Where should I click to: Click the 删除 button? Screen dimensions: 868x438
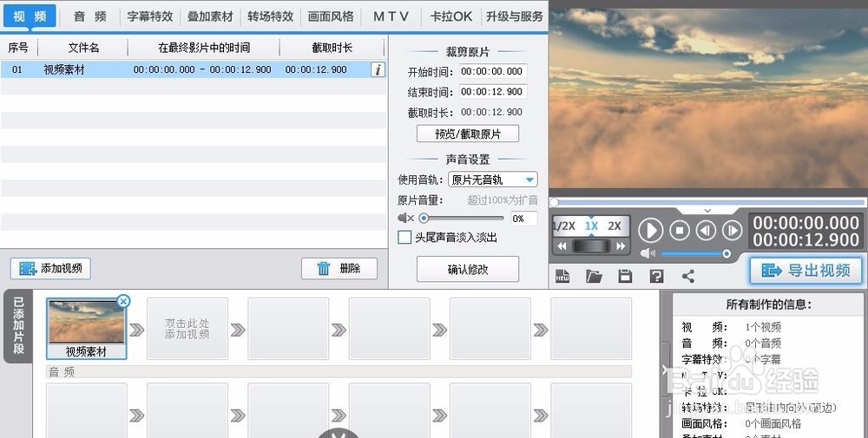tap(339, 269)
